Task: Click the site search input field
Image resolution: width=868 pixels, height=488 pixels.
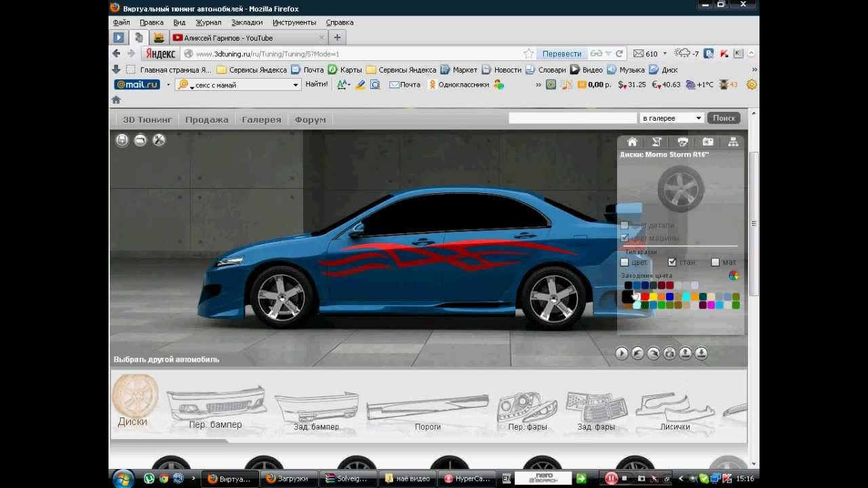Action: coord(572,118)
